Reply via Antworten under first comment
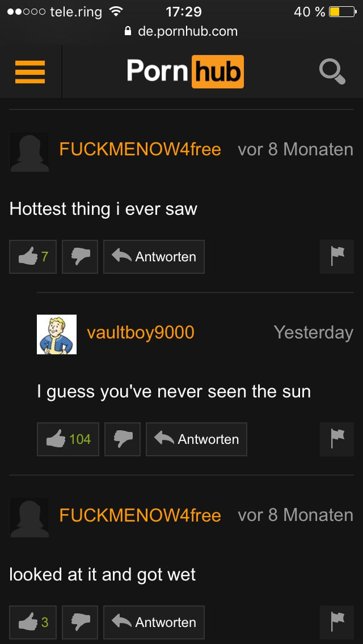The width and height of the screenshot is (363, 644). coord(154,257)
